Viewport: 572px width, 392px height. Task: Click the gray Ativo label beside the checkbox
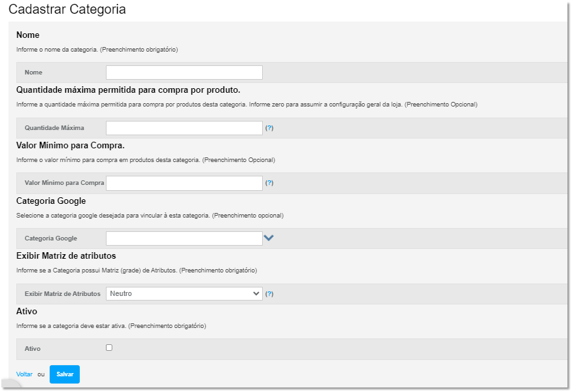tap(33, 350)
